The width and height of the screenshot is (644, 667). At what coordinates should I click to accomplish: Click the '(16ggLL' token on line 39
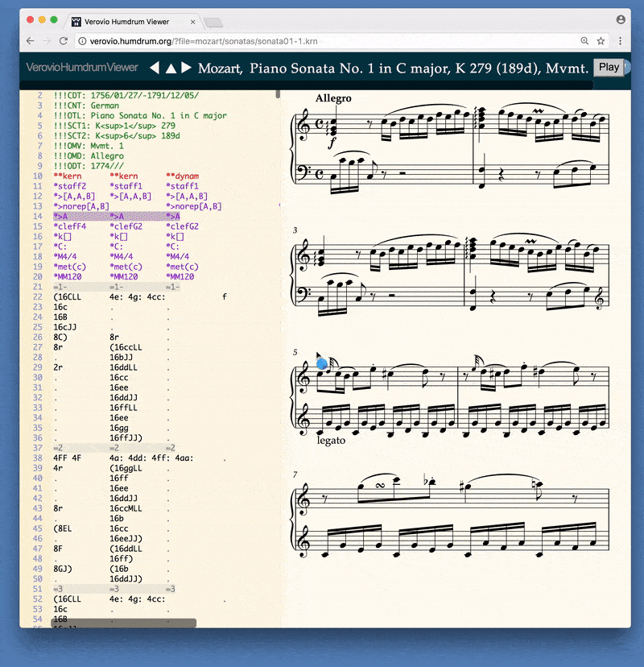pyautogui.click(x=126, y=468)
